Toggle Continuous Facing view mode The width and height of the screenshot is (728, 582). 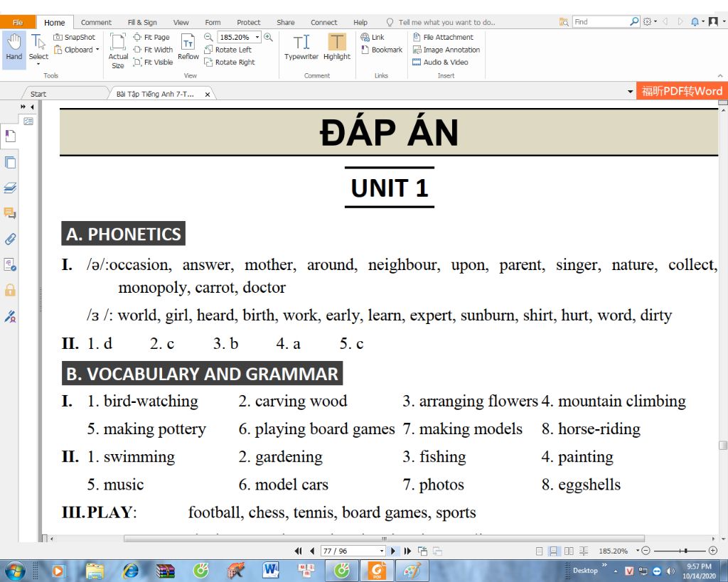[584, 551]
